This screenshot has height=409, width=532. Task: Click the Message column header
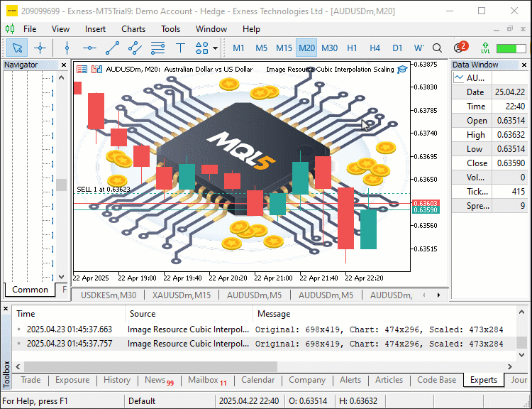coord(383,314)
